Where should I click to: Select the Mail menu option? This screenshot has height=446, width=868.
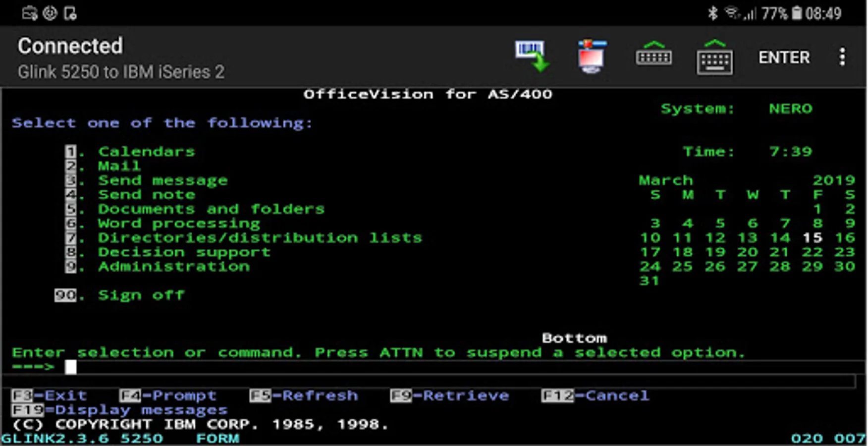click(103, 166)
